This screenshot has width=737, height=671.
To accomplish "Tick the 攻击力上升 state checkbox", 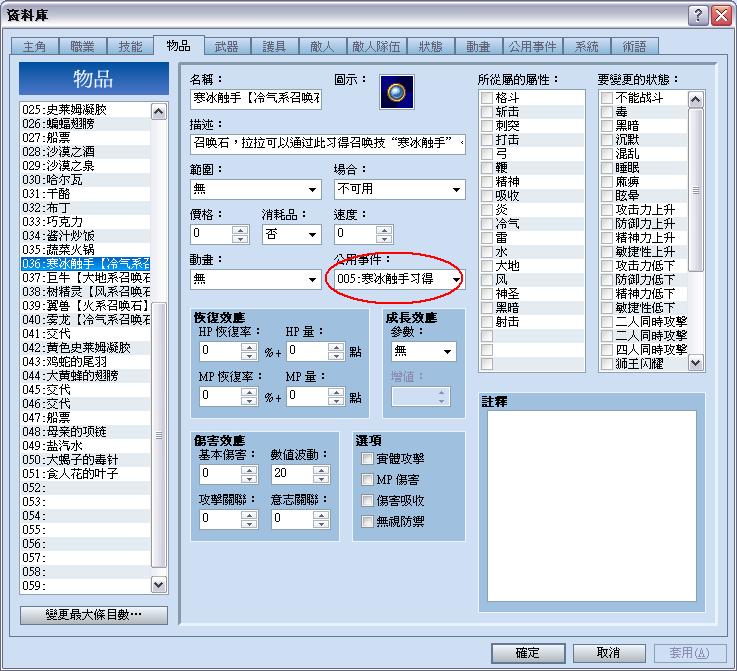I will [607, 210].
